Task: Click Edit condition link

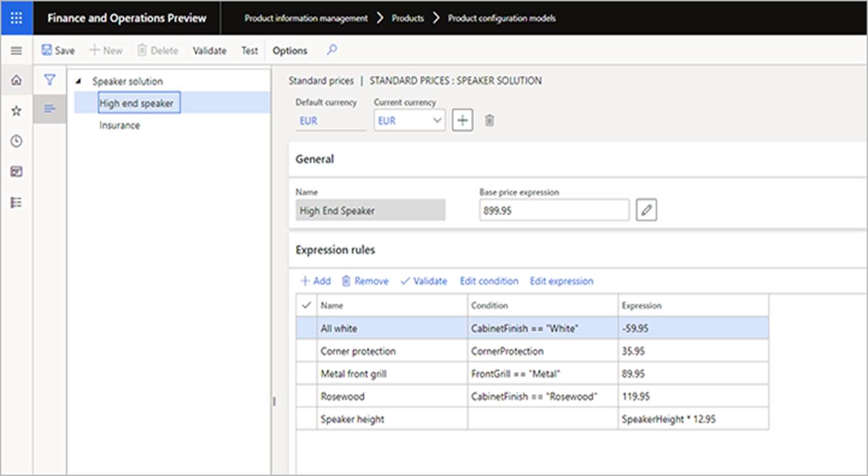Action: point(489,281)
